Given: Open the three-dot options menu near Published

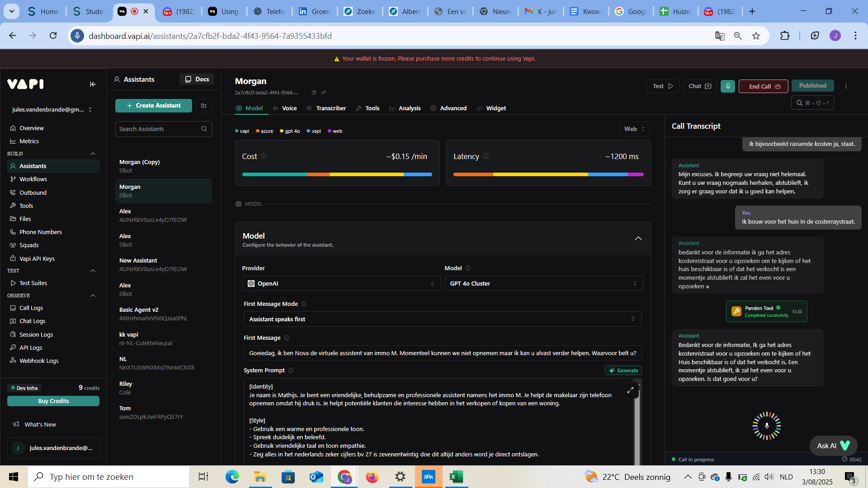Looking at the screenshot, I should [846, 86].
